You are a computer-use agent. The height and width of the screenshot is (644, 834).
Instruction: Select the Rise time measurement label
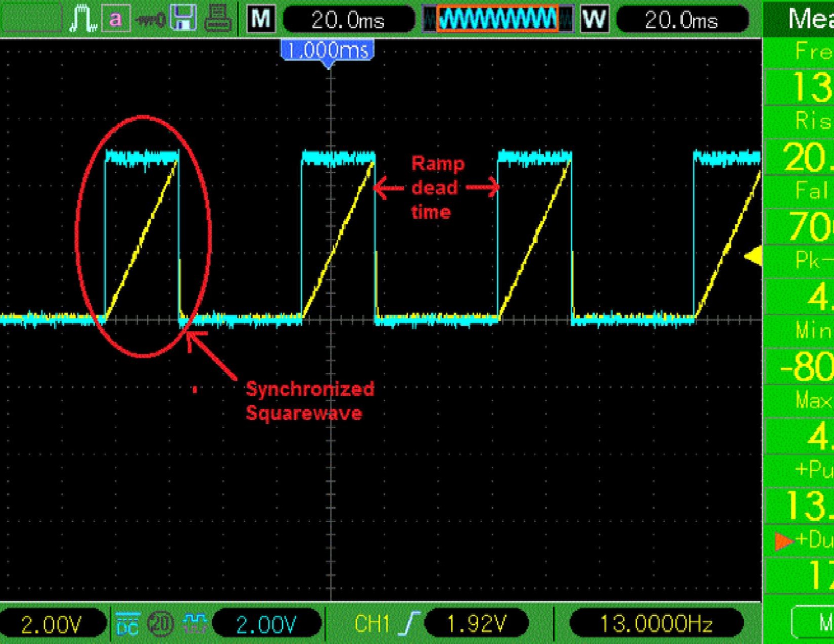coord(813,121)
